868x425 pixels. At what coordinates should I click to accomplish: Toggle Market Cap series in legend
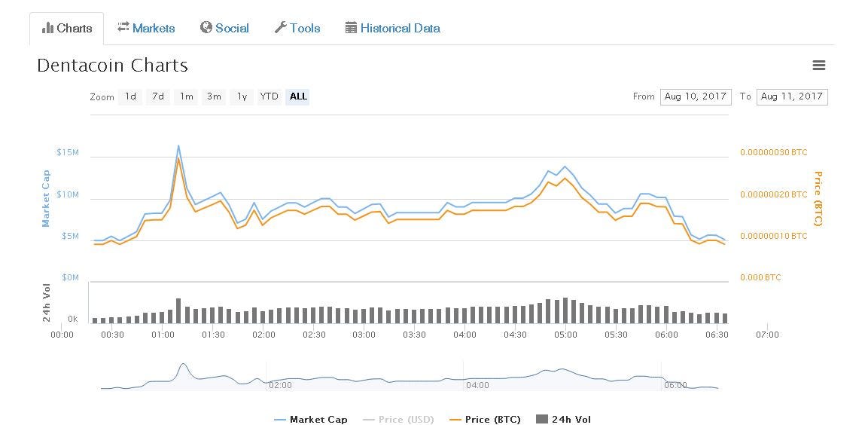(x=311, y=420)
